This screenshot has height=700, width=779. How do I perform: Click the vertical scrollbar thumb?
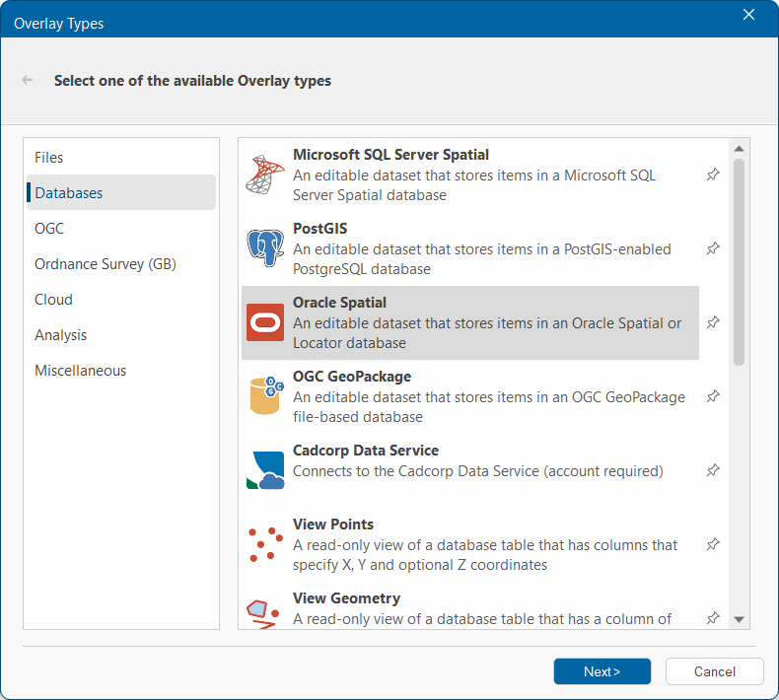[740, 261]
